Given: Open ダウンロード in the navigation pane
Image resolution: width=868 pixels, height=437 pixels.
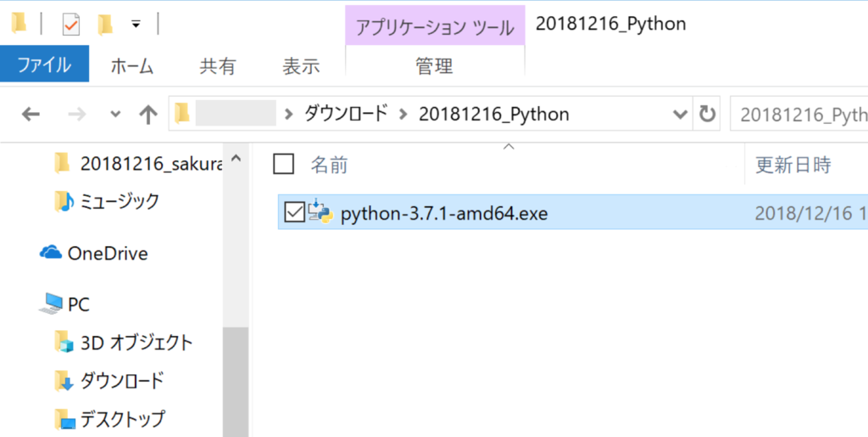Looking at the screenshot, I should [x=122, y=381].
